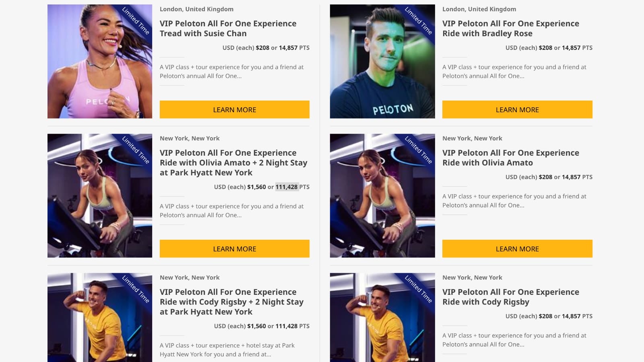This screenshot has width=644, height=362.
Task: Click highlighted 111,428 points value
Action: (x=287, y=187)
